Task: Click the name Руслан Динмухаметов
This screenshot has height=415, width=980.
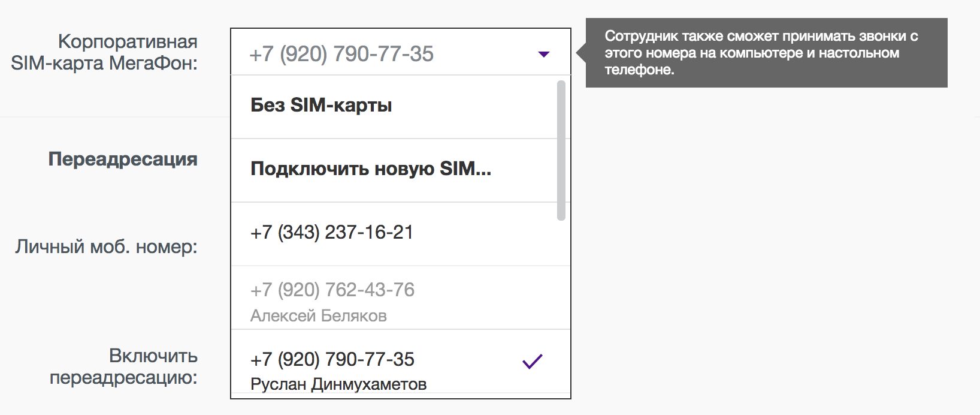Action: coord(338,384)
